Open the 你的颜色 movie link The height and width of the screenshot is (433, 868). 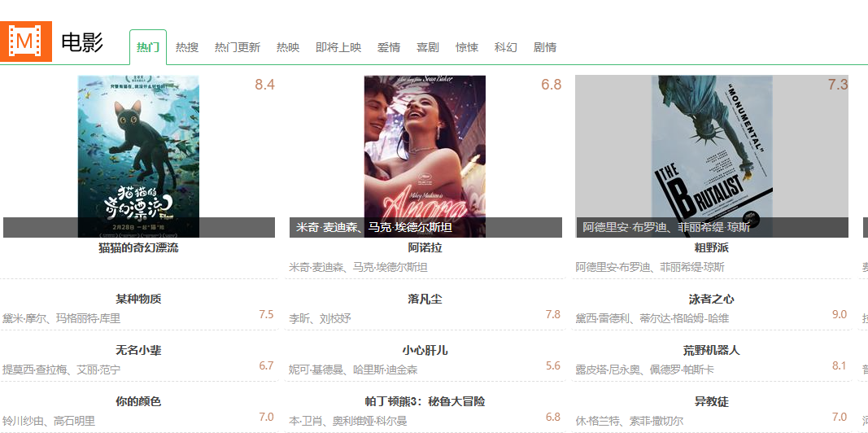pyautogui.click(x=138, y=402)
